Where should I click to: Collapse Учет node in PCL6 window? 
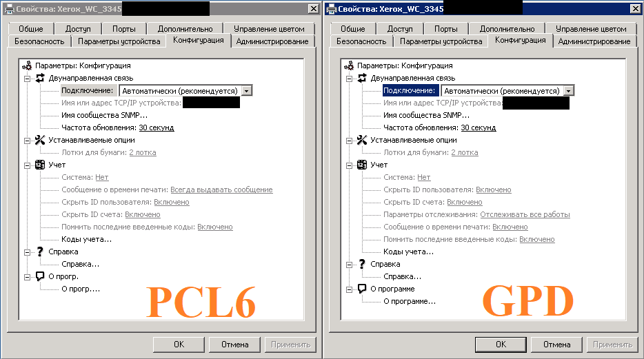pos(27,165)
